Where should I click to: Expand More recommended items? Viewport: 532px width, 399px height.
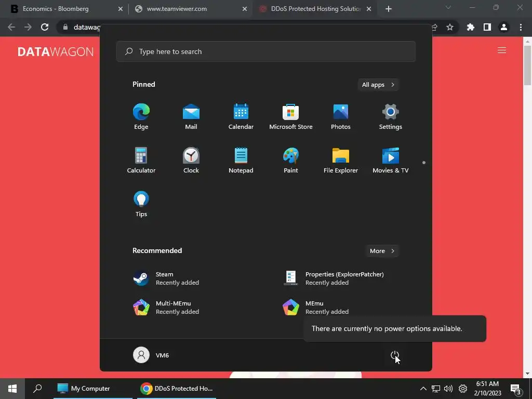pos(382,251)
